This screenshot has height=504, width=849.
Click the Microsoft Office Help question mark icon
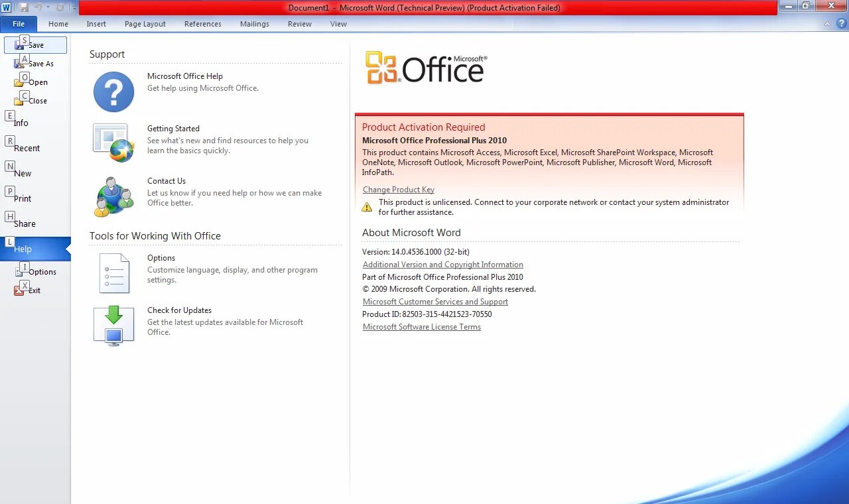click(113, 92)
